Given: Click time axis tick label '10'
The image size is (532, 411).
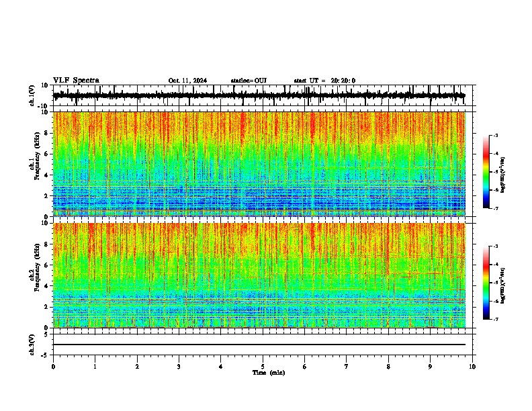Looking at the screenshot, I should click(472, 367).
